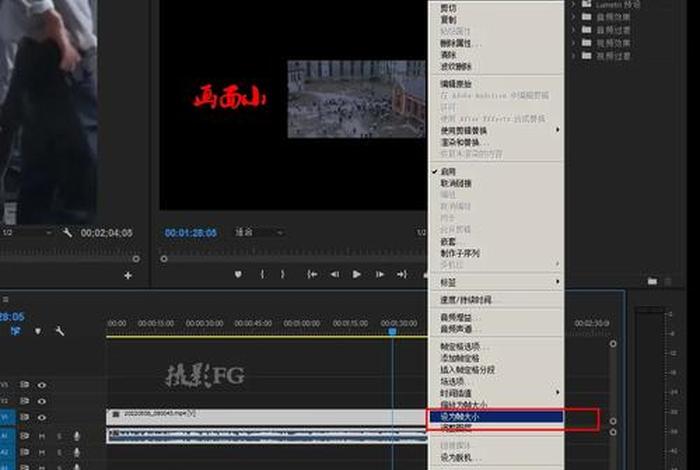Mark out point in program monitor
700x470 pixels.
[282, 274]
